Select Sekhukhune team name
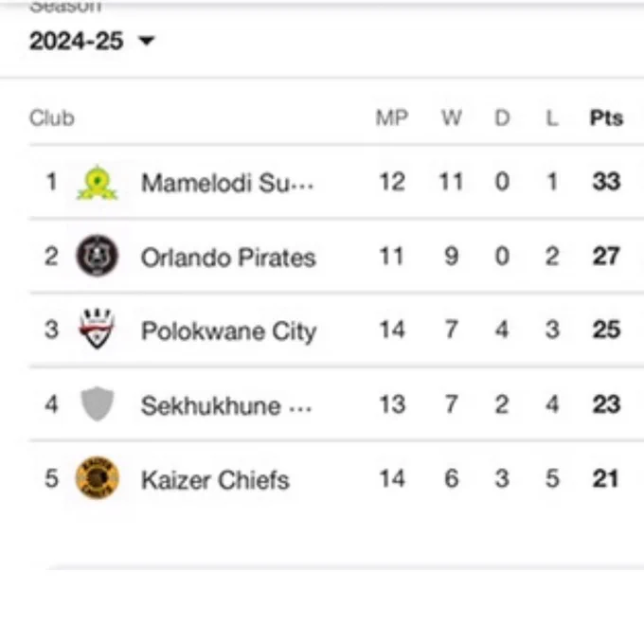This screenshot has height=644, width=644. (x=225, y=405)
